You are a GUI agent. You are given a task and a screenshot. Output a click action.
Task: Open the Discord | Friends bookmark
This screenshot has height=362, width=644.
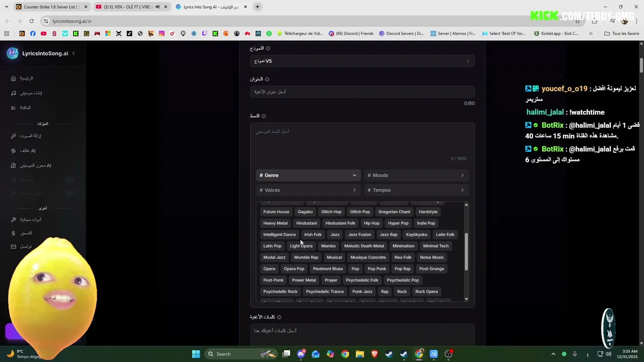click(351, 34)
